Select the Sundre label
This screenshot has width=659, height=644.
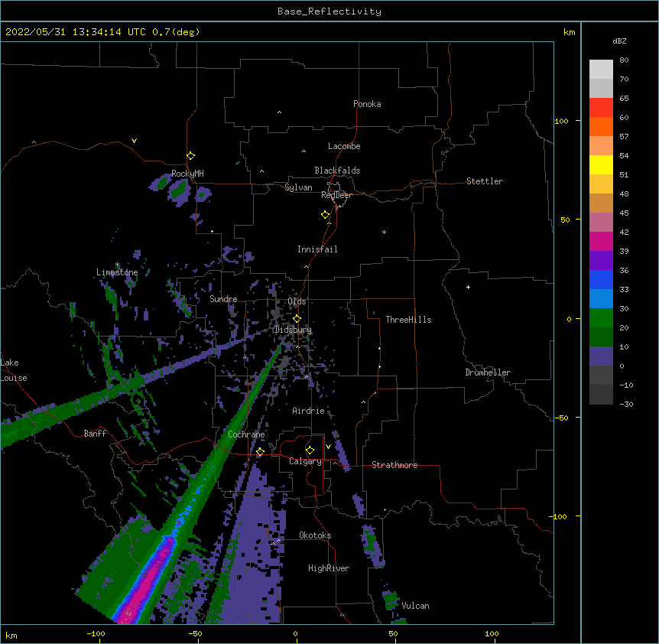(223, 299)
